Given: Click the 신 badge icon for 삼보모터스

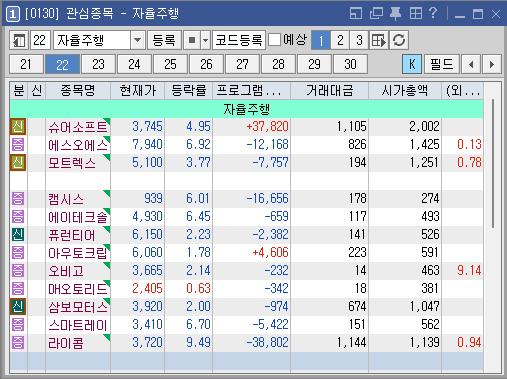Looking at the screenshot, I should pyautogui.click(x=18, y=307).
